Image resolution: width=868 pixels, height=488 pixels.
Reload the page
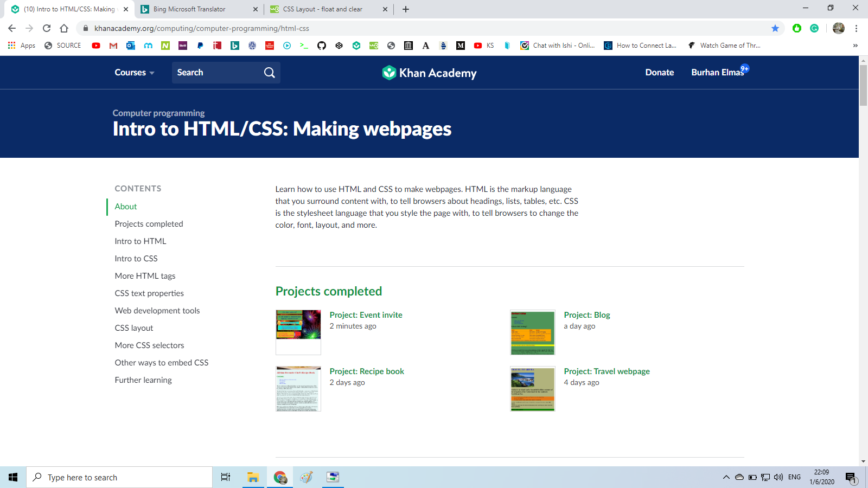pyautogui.click(x=47, y=28)
